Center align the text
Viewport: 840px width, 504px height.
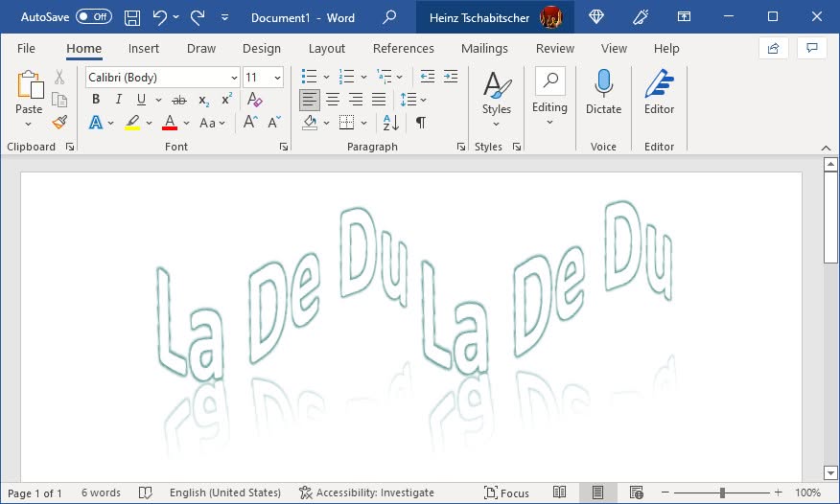333,100
